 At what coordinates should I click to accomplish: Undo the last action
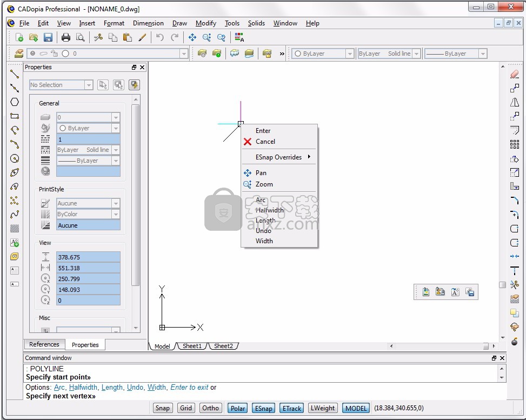point(160,37)
